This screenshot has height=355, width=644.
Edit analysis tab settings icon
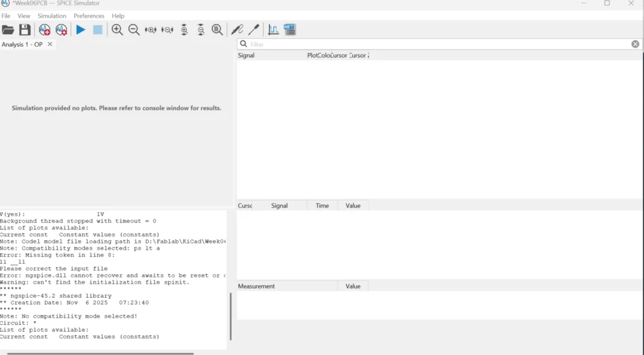pyautogui.click(x=61, y=30)
